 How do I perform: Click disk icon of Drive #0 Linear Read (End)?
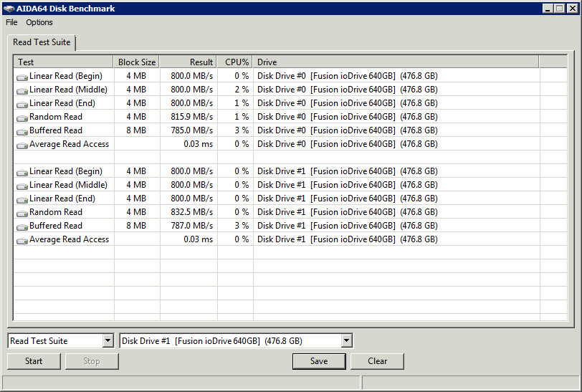point(22,105)
